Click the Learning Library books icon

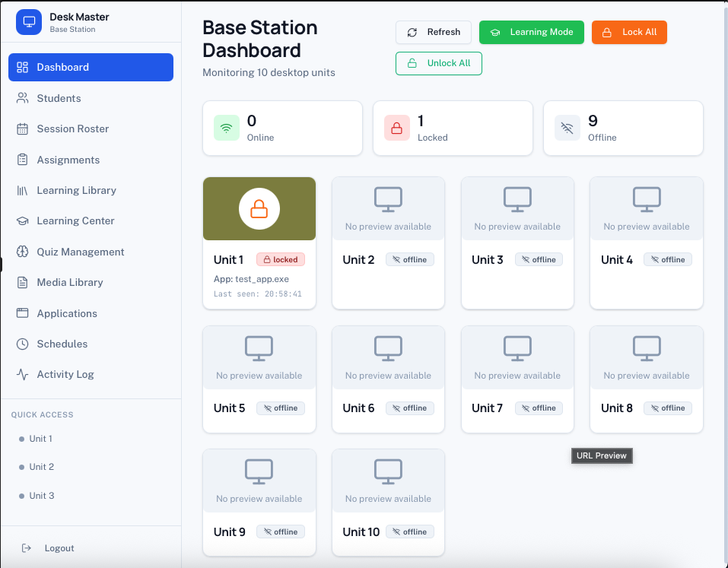[x=22, y=190]
